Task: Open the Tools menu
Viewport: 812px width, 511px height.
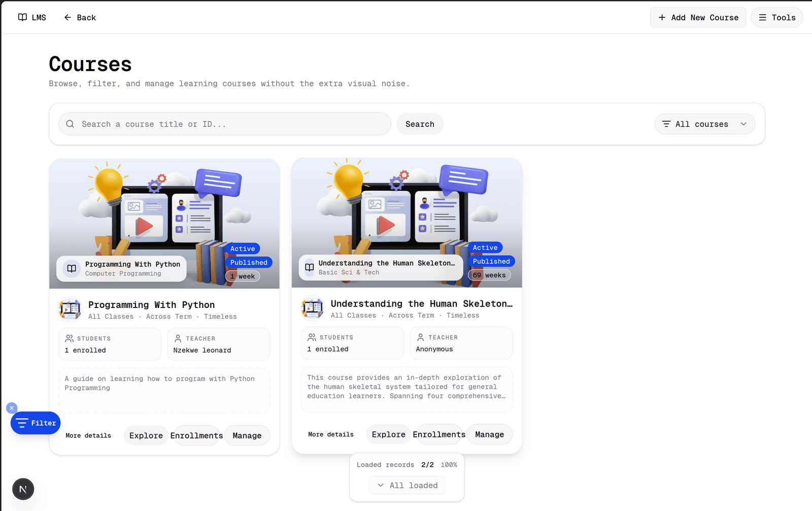Action: coord(776,17)
